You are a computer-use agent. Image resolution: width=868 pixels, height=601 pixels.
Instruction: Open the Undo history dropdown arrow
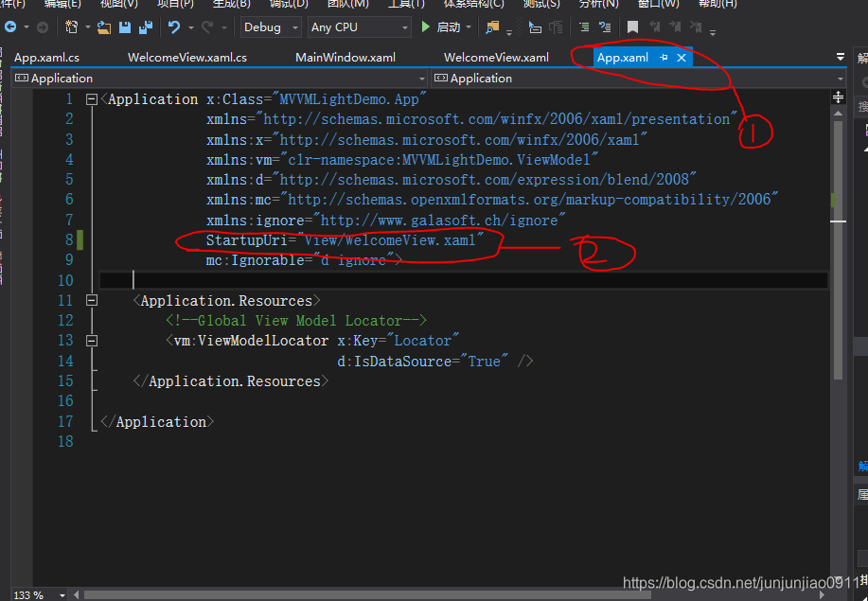tap(190, 27)
